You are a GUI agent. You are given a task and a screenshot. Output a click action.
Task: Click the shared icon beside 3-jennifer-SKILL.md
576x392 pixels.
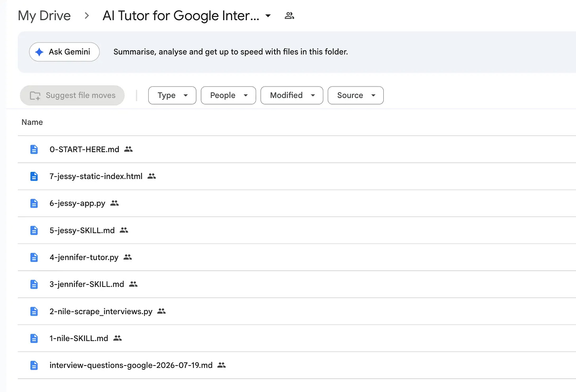click(x=133, y=284)
